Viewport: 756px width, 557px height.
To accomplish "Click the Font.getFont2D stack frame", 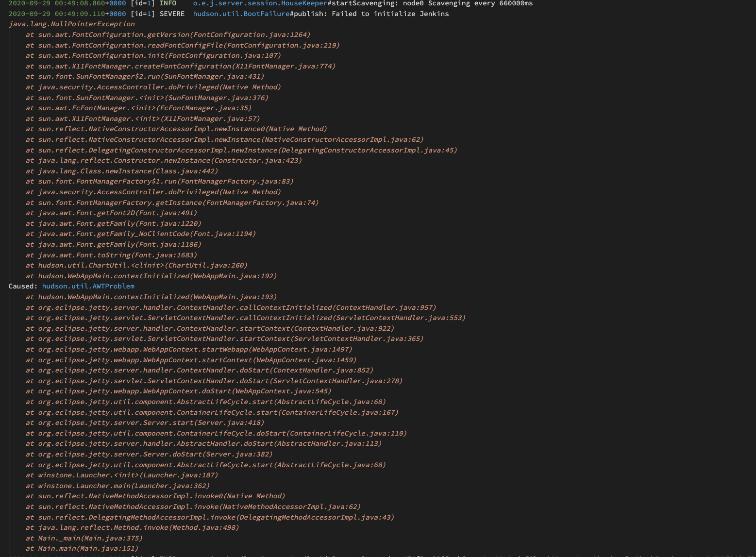I will [112, 213].
